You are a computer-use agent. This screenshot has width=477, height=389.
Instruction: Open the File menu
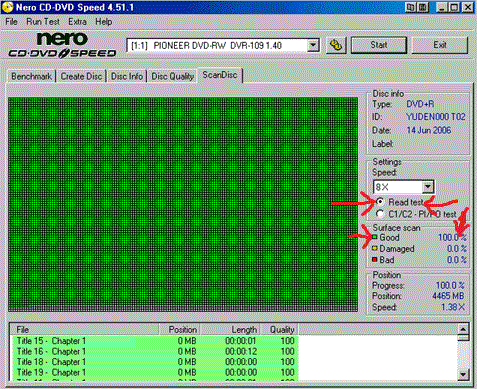(11, 22)
